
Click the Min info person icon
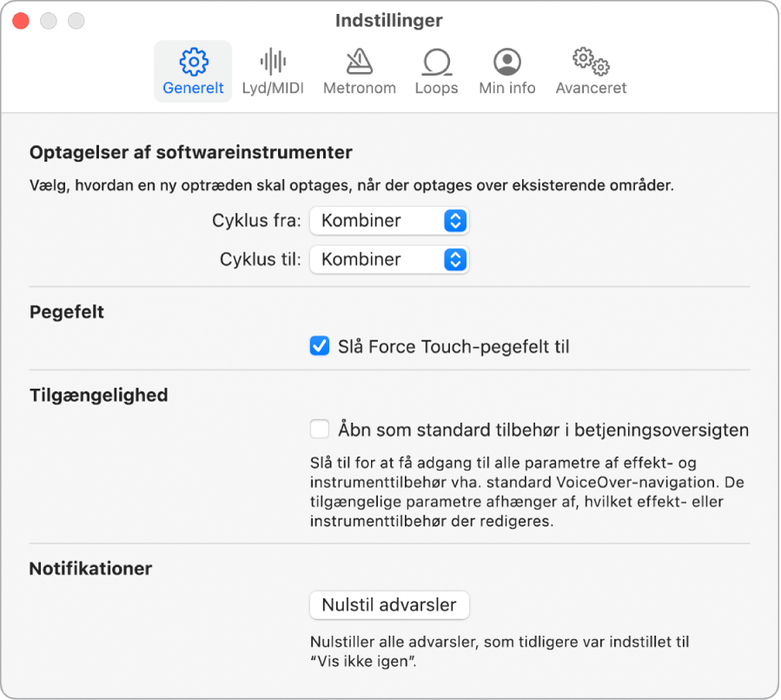click(507, 62)
